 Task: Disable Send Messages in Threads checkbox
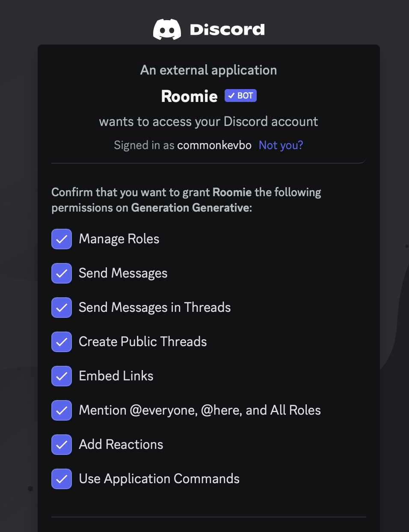(x=62, y=308)
